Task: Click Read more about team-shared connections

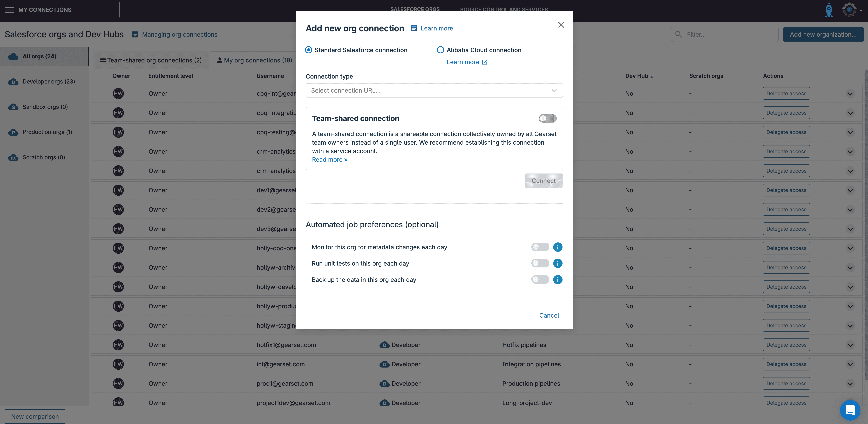Action: (330, 159)
